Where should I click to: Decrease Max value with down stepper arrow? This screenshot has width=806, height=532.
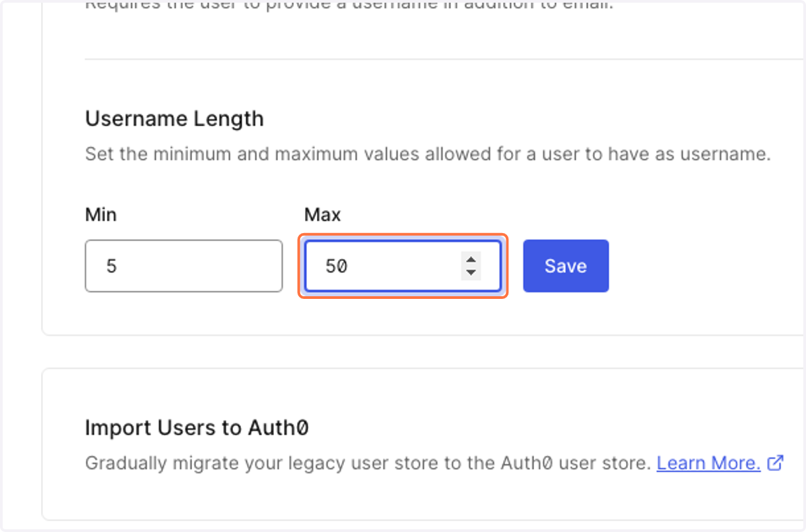(471, 273)
